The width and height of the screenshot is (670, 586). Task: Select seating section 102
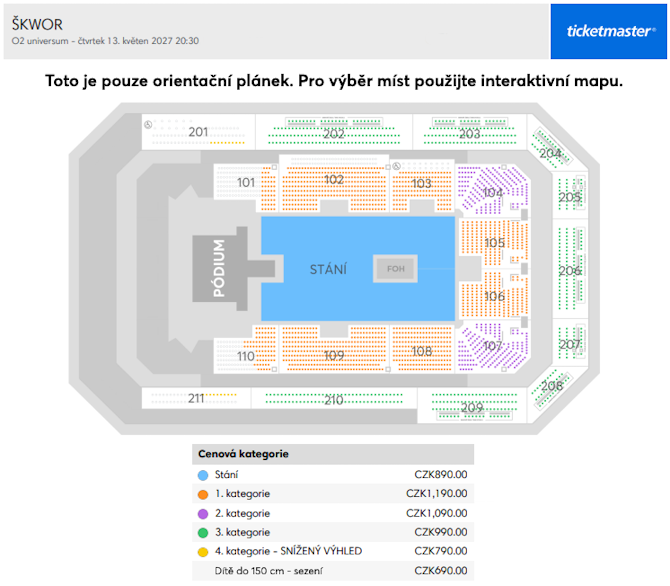(x=334, y=183)
